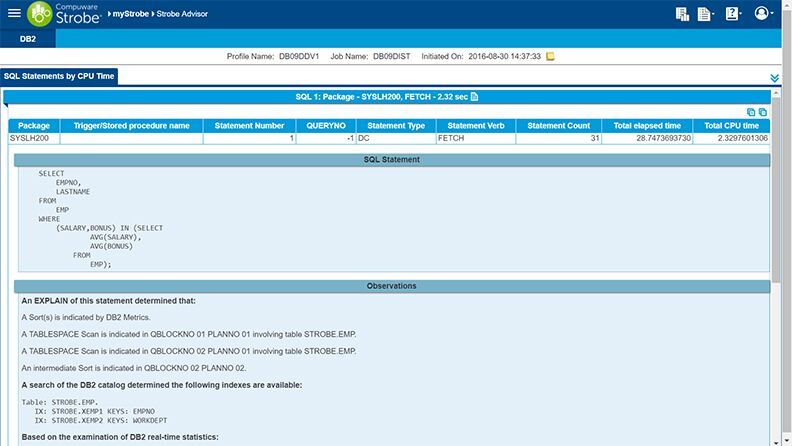
Task: Click the Compuware Strobe logo
Action: [x=64, y=14]
